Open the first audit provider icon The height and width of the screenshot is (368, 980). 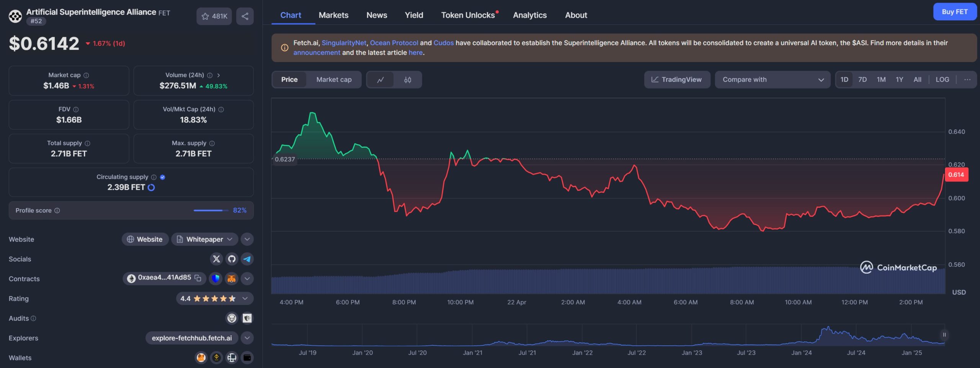[232, 318]
